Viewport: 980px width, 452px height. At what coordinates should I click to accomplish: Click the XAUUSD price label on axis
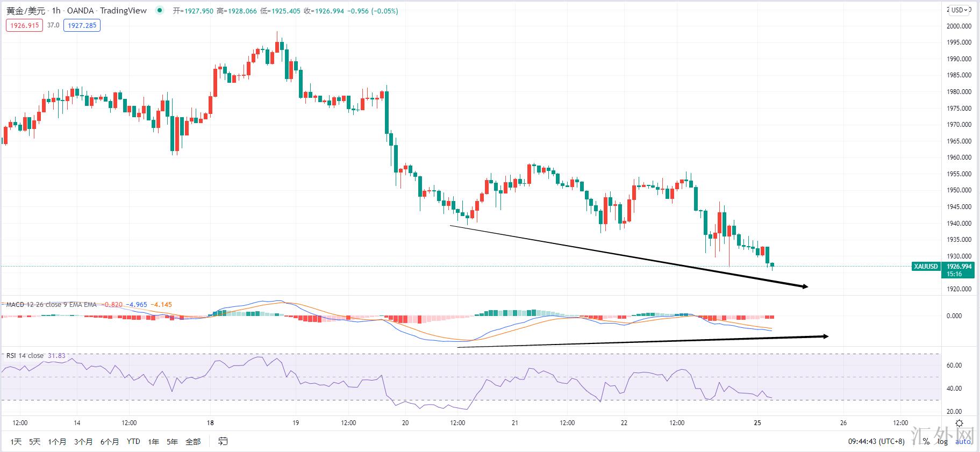(926, 267)
